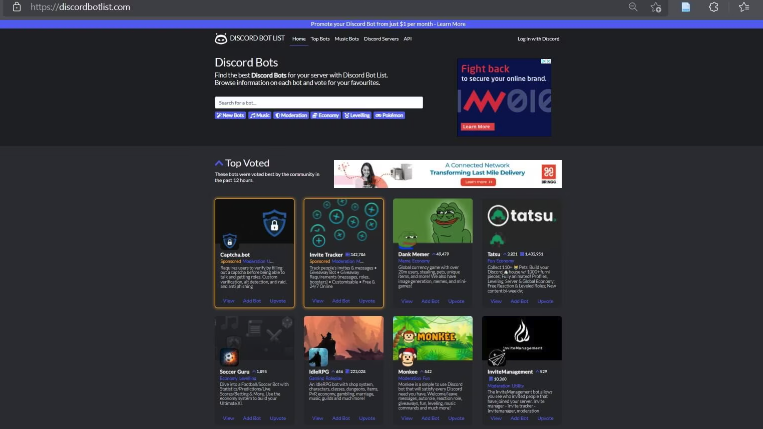Click the Soccer Guru bot title

235,372
